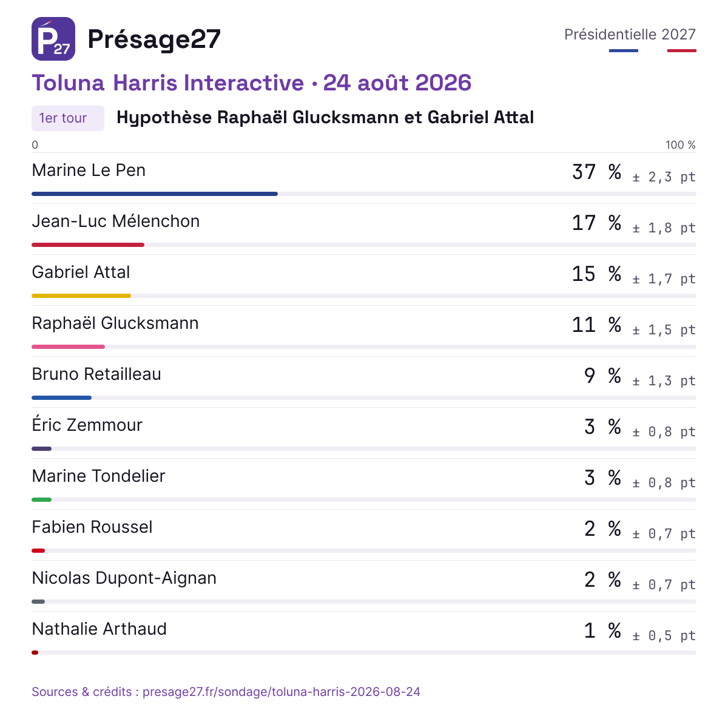The height and width of the screenshot is (716, 728).
Task: Click Gabriel Attal's yellow bar
Action: [81, 296]
